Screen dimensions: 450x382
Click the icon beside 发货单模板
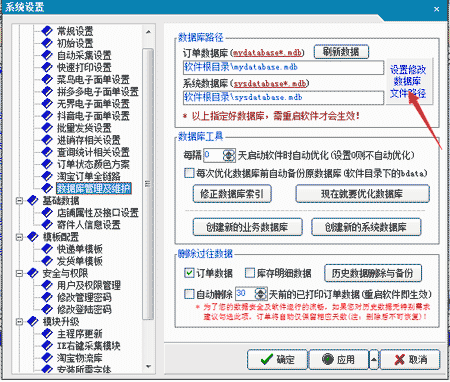47,261
